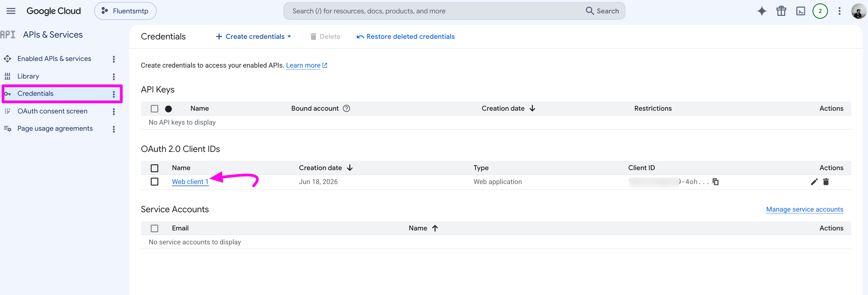Go to Enabled APIs & services
This screenshot has width=868, height=295.
(x=54, y=59)
